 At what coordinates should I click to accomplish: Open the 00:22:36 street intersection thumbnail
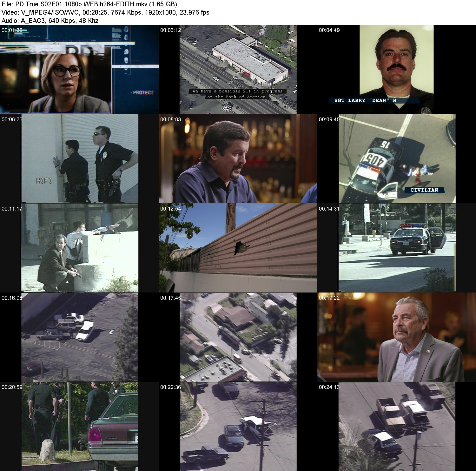coord(238,427)
